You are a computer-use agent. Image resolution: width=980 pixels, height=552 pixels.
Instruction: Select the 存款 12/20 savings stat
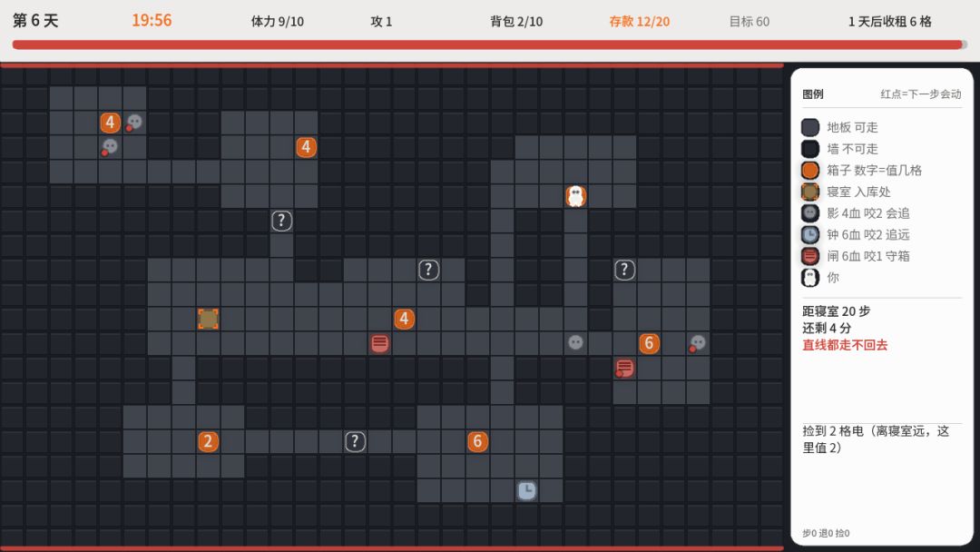click(640, 21)
